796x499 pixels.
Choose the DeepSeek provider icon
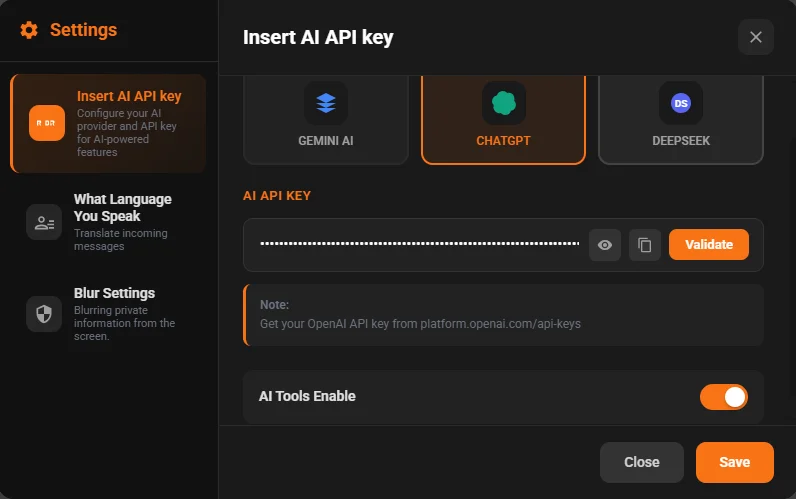tap(681, 102)
